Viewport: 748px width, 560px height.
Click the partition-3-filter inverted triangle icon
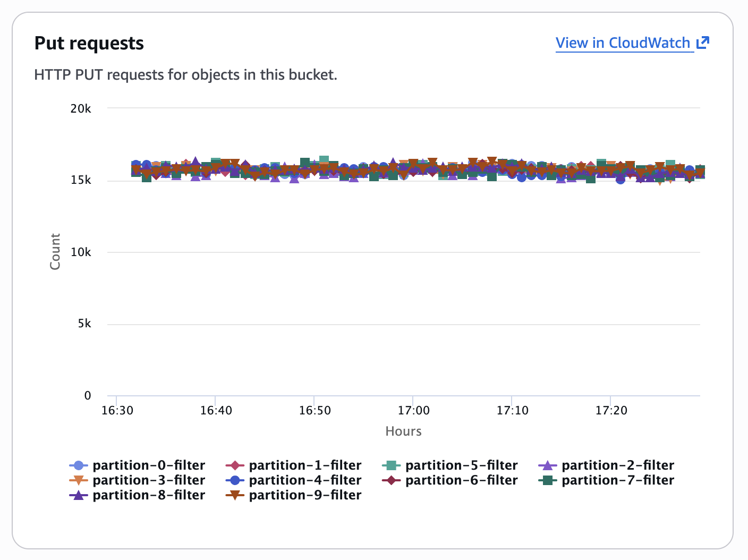(x=78, y=480)
